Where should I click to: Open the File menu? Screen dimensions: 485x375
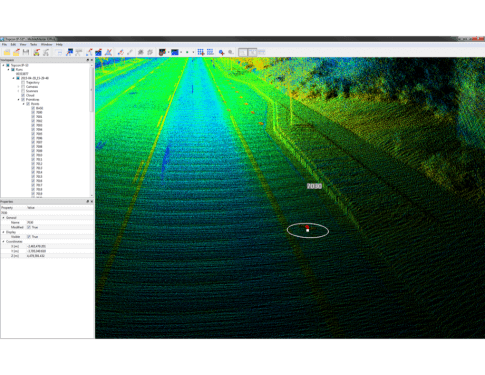point(4,44)
